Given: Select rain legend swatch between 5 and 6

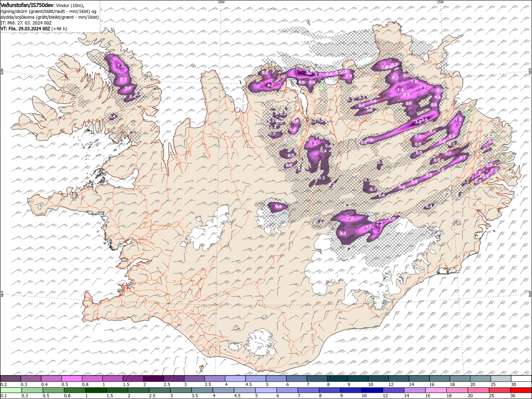Looking at the screenshot, I should pyautogui.click(x=266, y=390).
